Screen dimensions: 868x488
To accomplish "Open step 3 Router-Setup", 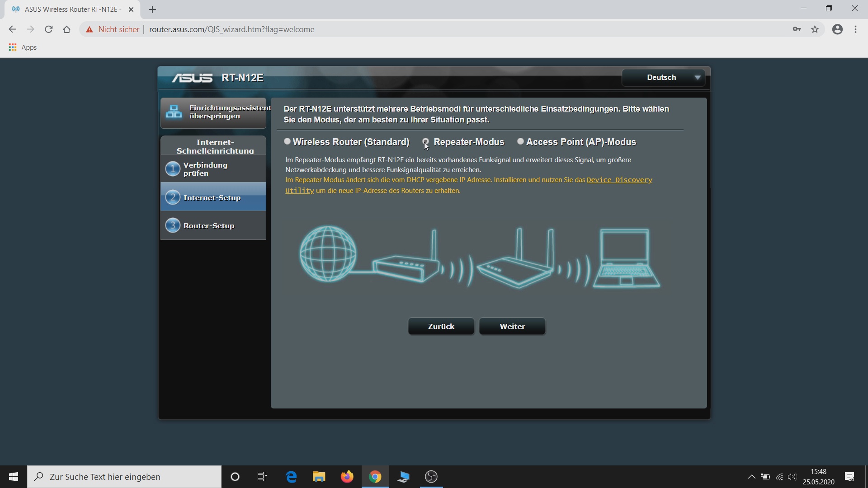I will [213, 225].
